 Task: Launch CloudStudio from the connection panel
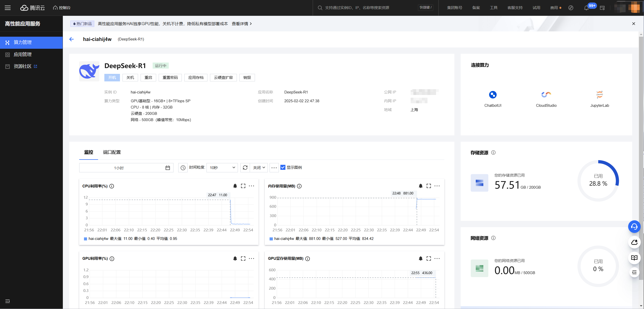[546, 95]
